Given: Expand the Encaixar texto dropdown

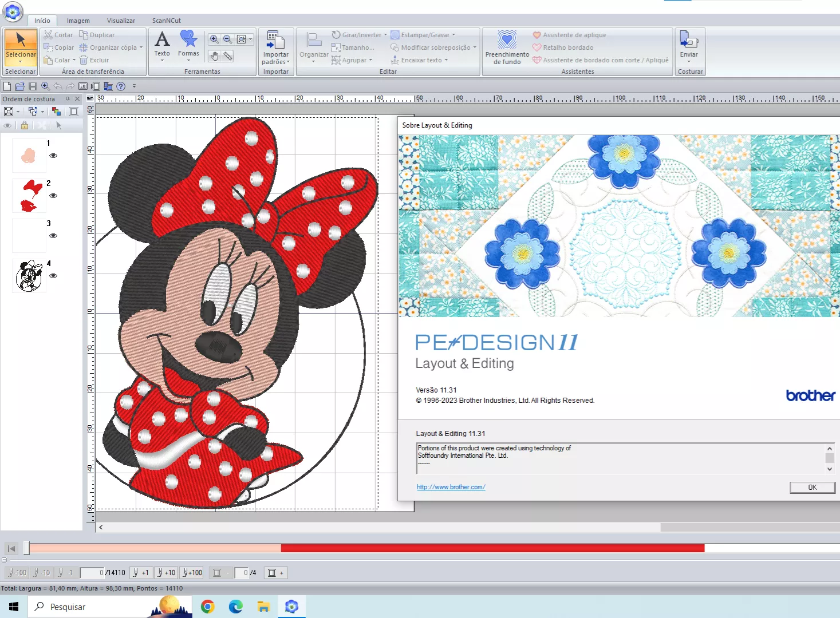Looking at the screenshot, I should tap(446, 60).
